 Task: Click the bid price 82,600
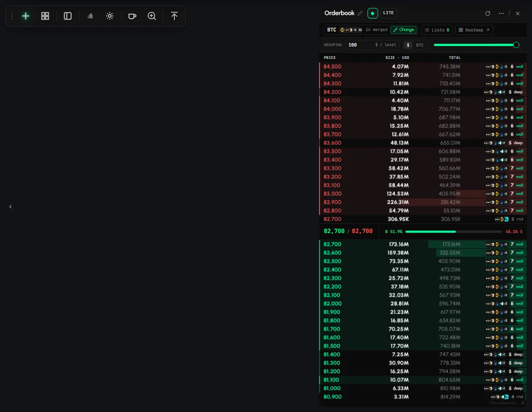tap(332, 253)
